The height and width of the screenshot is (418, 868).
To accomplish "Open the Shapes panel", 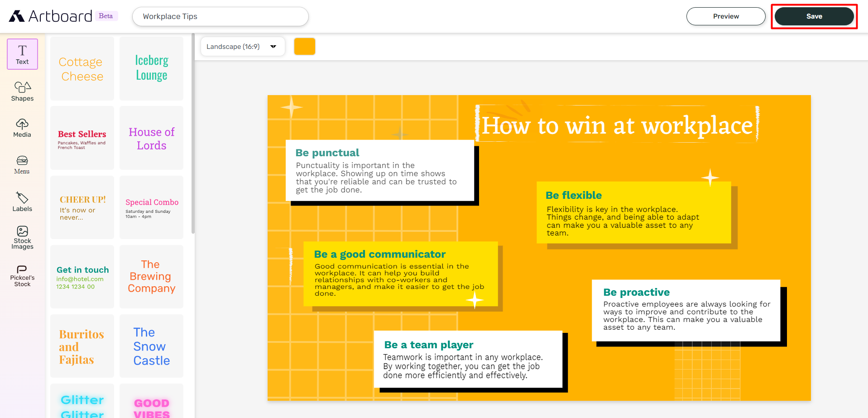I will (x=22, y=91).
